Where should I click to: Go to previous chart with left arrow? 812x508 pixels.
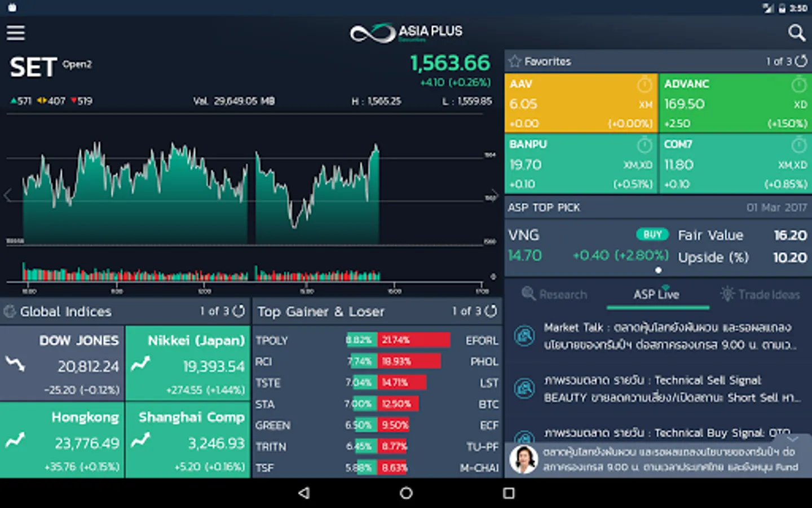point(8,195)
